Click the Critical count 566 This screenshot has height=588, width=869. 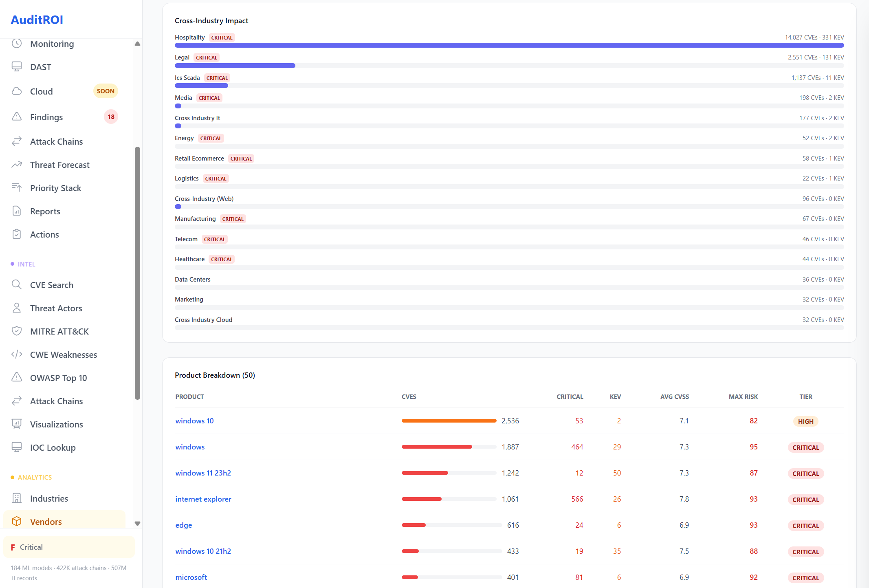(x=577, y=499)
